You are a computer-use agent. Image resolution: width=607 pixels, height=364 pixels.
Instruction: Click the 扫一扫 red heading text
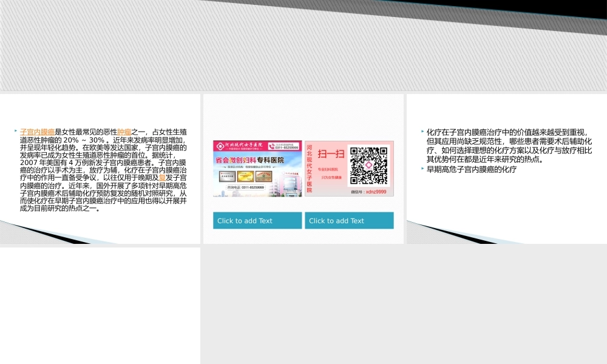click(x=331, y=154)
